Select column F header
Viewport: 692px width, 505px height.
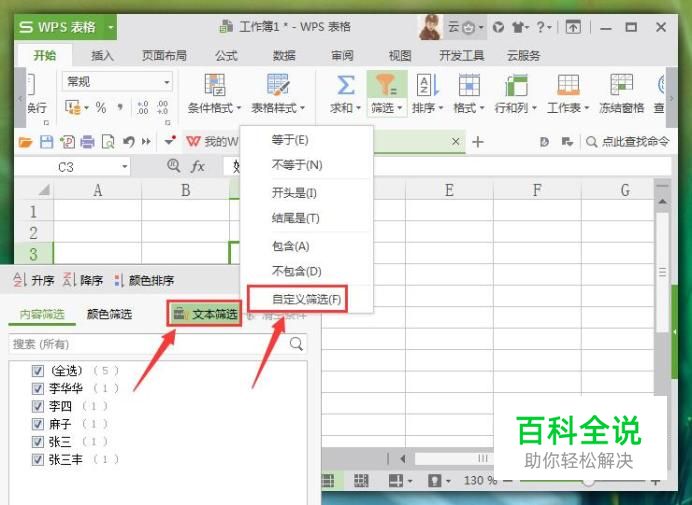pyautogui.click(x=537, y=190)
